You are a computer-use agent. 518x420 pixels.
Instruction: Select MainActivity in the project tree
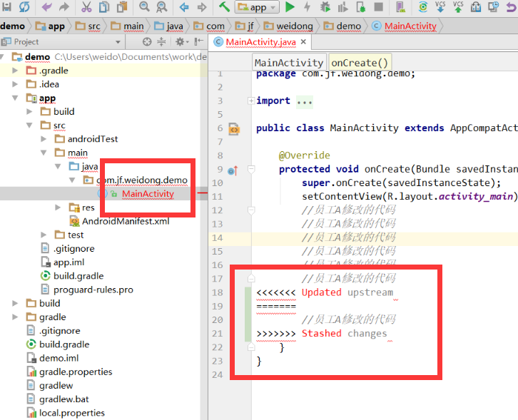[148, 194]
